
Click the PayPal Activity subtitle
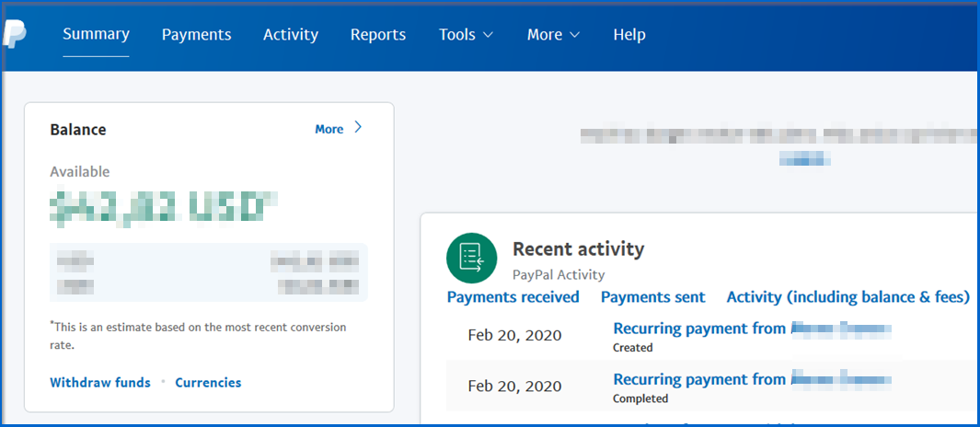coord(559,274)
